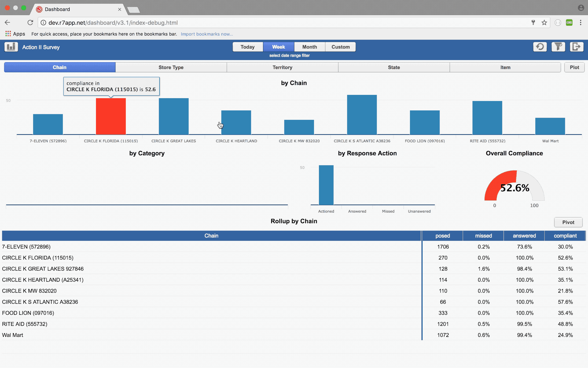Viewport: 588px width, 368px height.
Task: Select CIRCLE K S ATLANTIC A38236 row
Action: pos(294,302)
